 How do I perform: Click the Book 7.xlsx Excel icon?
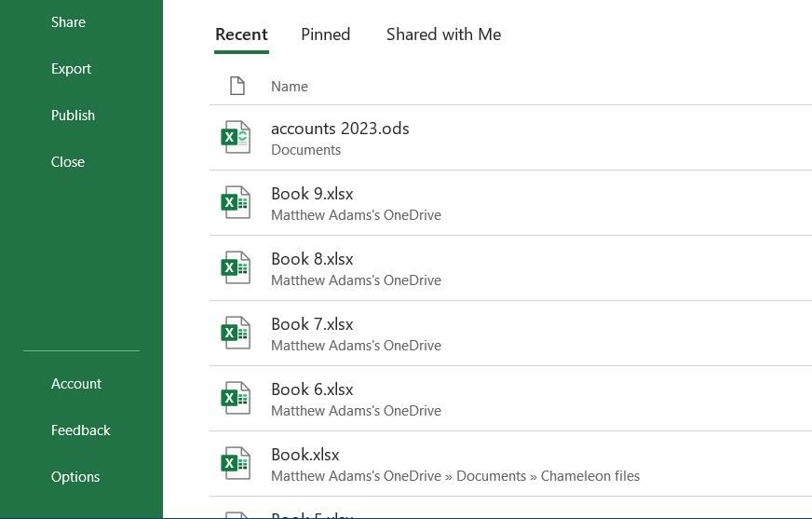[236, 334]
